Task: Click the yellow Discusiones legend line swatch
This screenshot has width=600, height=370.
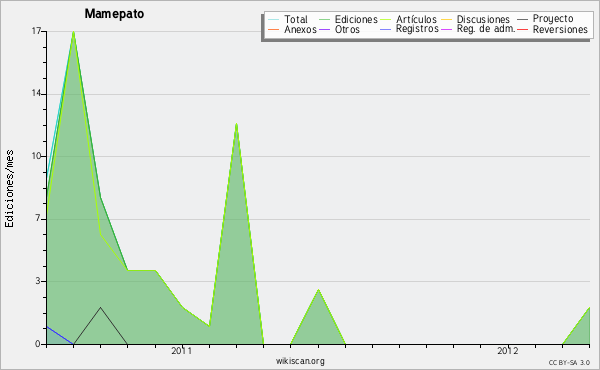Action: pyautogui.click(x=447, y=19)
